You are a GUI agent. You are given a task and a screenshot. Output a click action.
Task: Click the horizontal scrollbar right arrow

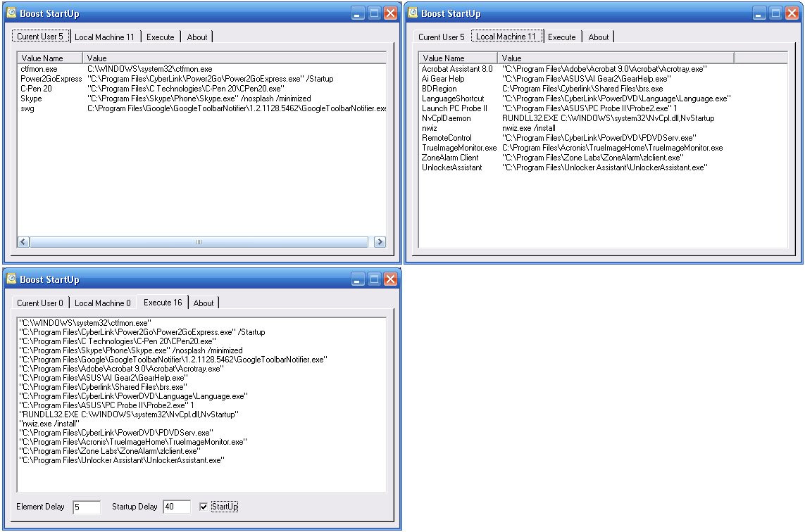pos(380,241)
